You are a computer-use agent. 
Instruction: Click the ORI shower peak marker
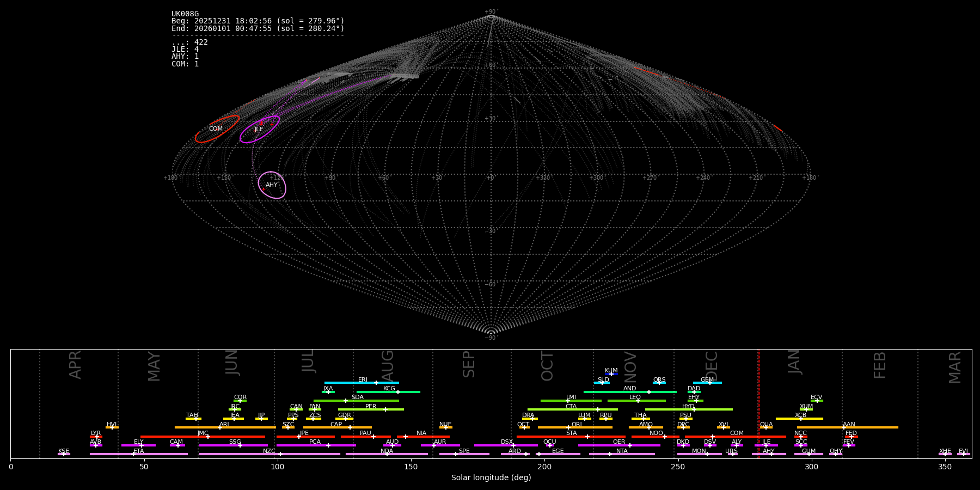coord(568,427)
